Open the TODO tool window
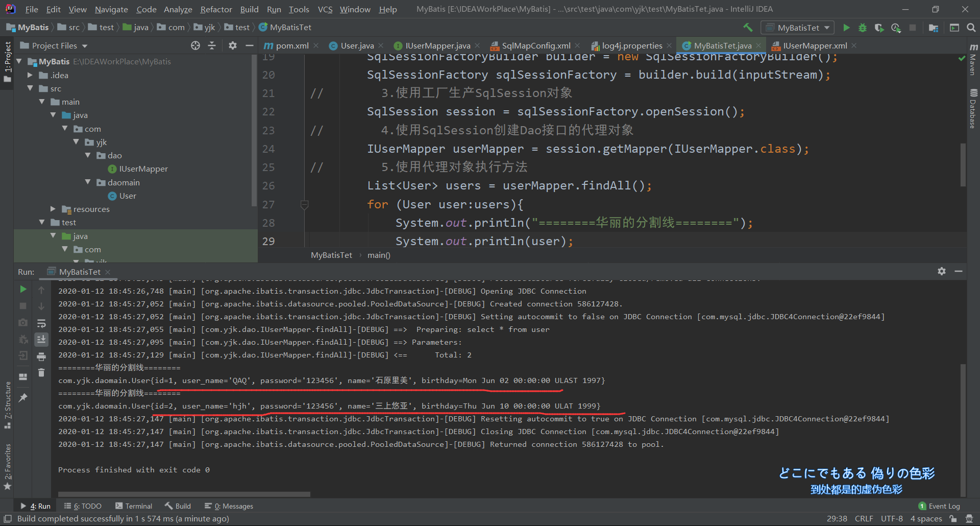The image size is (980, 526). pos(83,506)
